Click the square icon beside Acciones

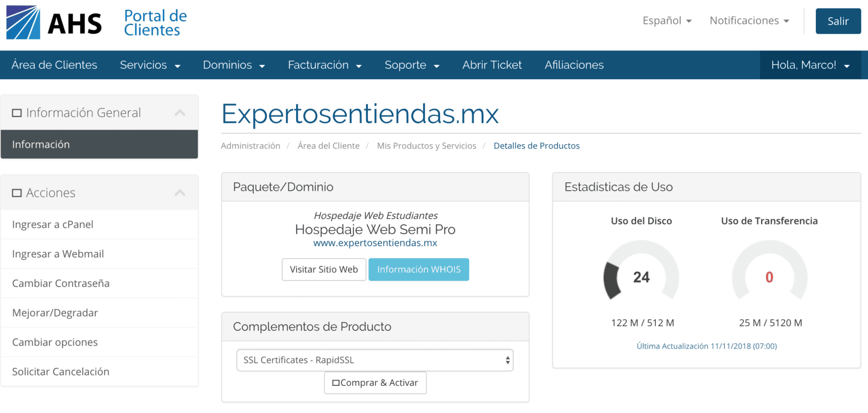coord(17,193)
